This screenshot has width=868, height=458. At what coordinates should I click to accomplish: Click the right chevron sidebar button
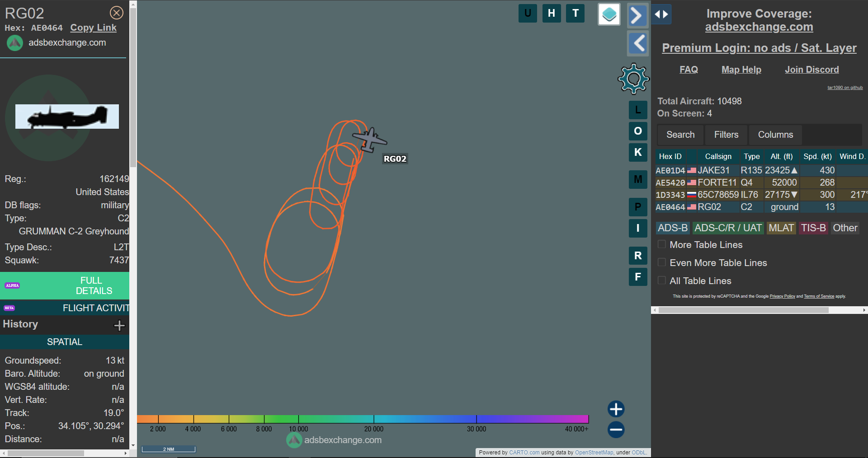[637, 16]
